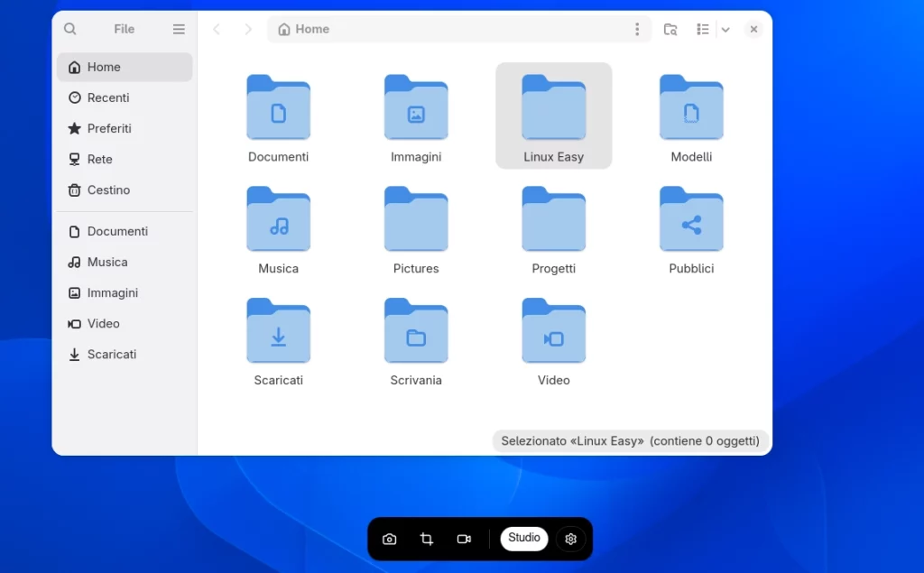Select the Linux Easy folder icon
Screen dimensions: 924x573
[x=554, y=107]
